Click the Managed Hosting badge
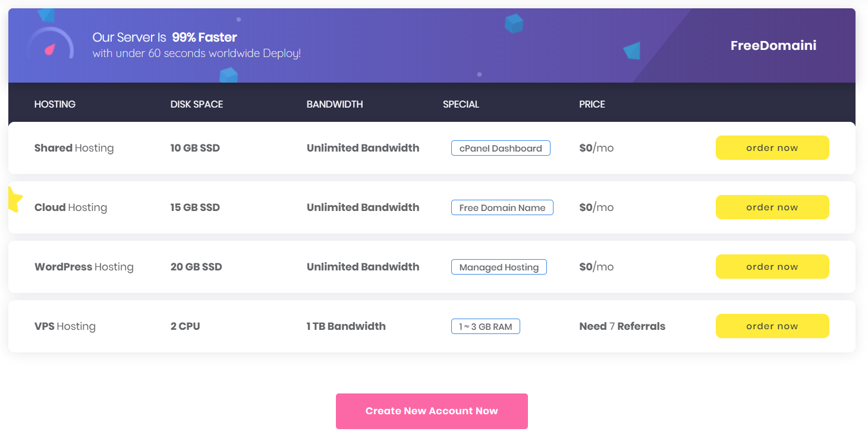 pyautogui.click(x=499, y=267)
